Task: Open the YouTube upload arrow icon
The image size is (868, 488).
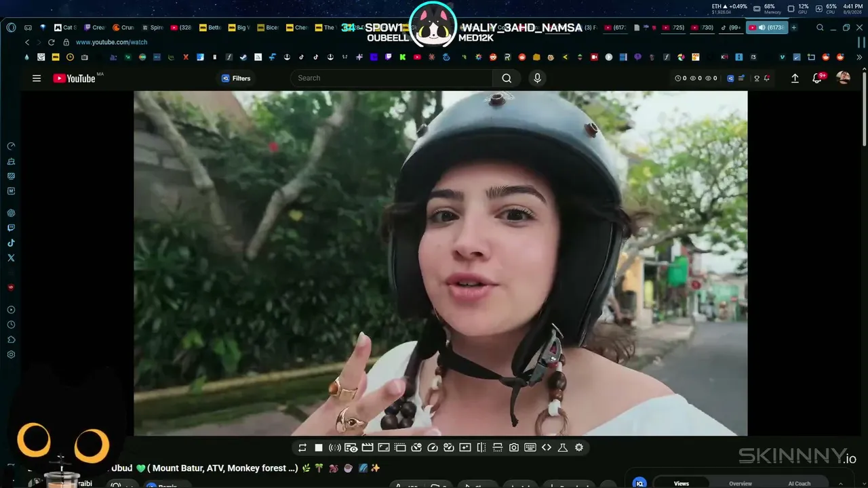Action: 795,78
